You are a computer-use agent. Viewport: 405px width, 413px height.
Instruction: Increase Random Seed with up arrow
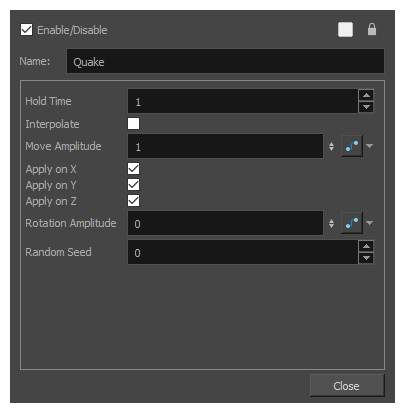(367, 246)
